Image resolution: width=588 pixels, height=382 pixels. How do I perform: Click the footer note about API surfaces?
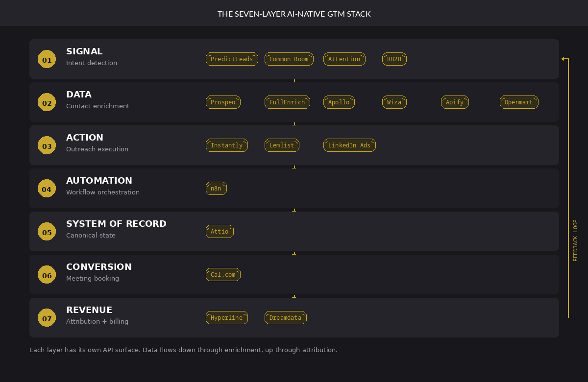click(183, 350)
